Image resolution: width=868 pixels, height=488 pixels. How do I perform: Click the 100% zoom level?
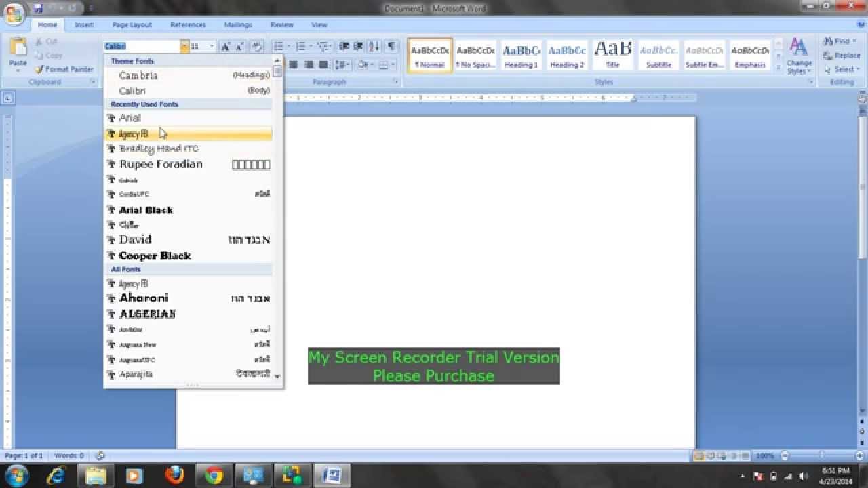(x=765, y=456)
